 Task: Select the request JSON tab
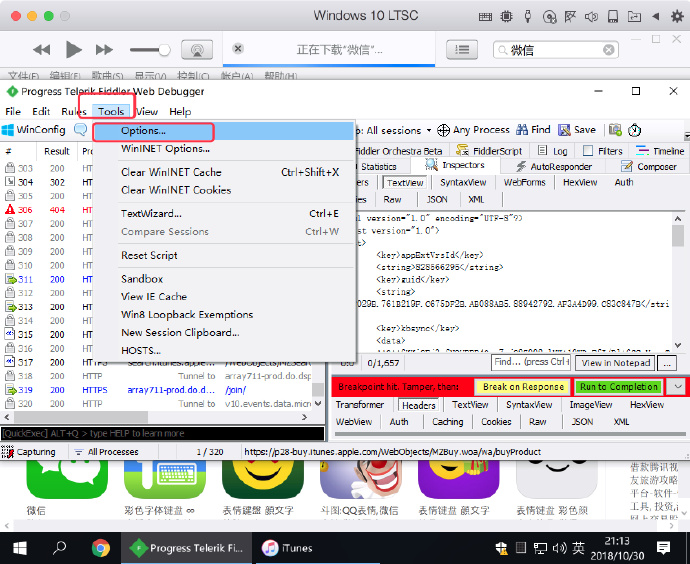[437, 200]
